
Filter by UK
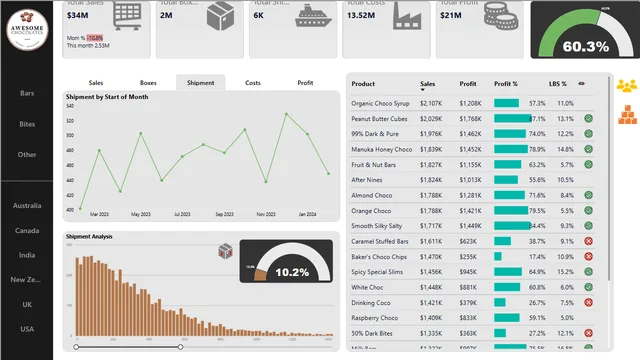(27, 304)
